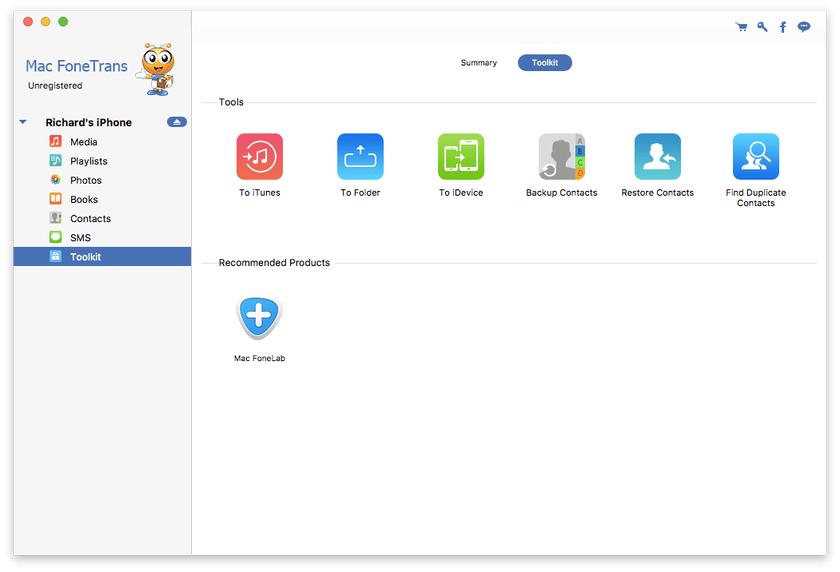Go to Photos in the sidebar
This screenshot has height=572, width=840.
point(102,180)
